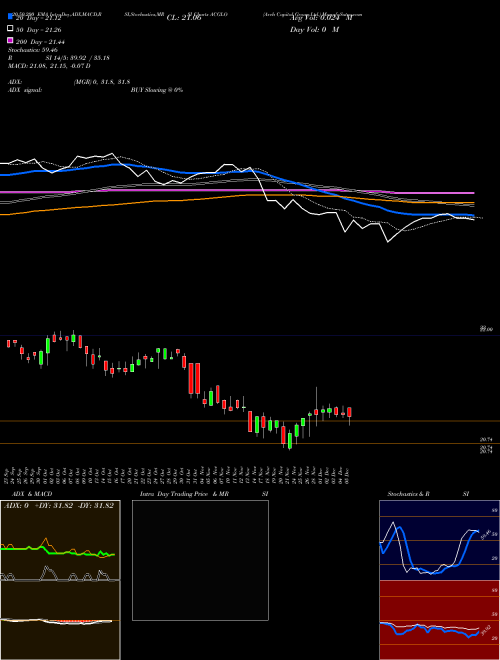This screenshot has width=500, height=660.
Task: Click the 'Day Vol: 0 M' text
Action: pyautogui.click(x=314, y=30)
